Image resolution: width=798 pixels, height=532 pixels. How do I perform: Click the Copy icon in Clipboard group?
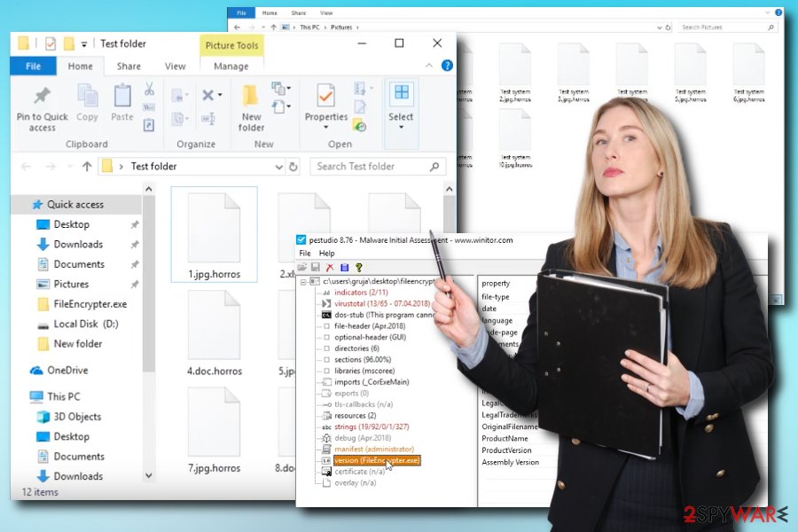pos(87,97)
